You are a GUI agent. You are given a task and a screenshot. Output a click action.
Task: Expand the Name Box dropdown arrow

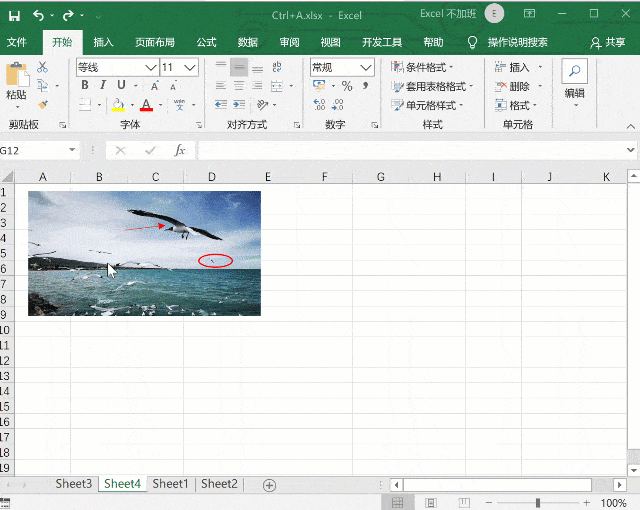72,150
